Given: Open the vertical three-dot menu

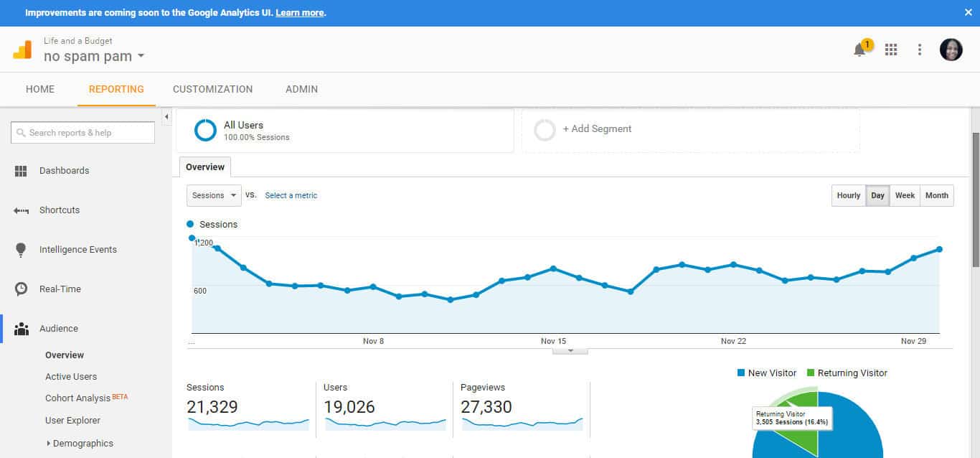Looking at the screenshot, I should (920, 50).
